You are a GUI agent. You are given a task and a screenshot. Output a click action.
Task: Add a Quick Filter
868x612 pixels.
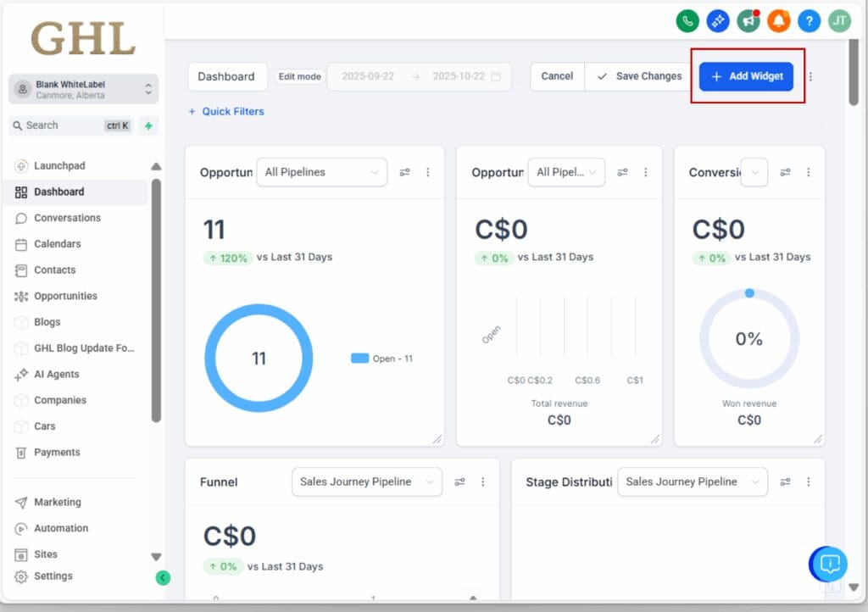tap(226, 111)
